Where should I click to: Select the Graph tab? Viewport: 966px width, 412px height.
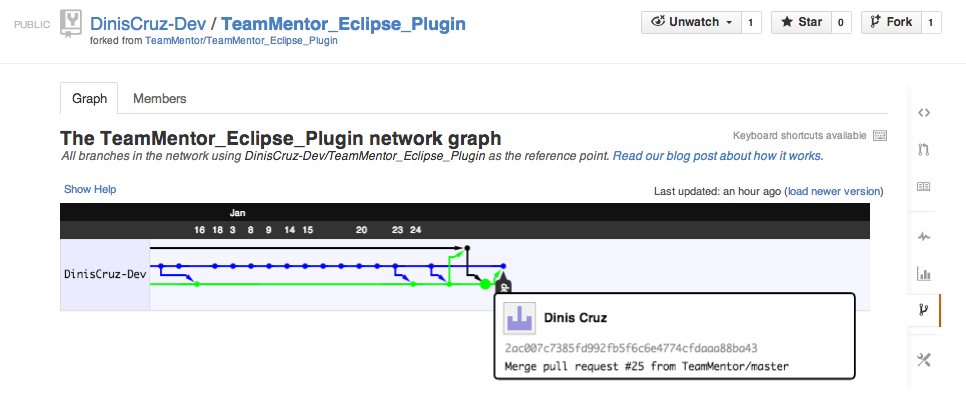tap(89, 98)
